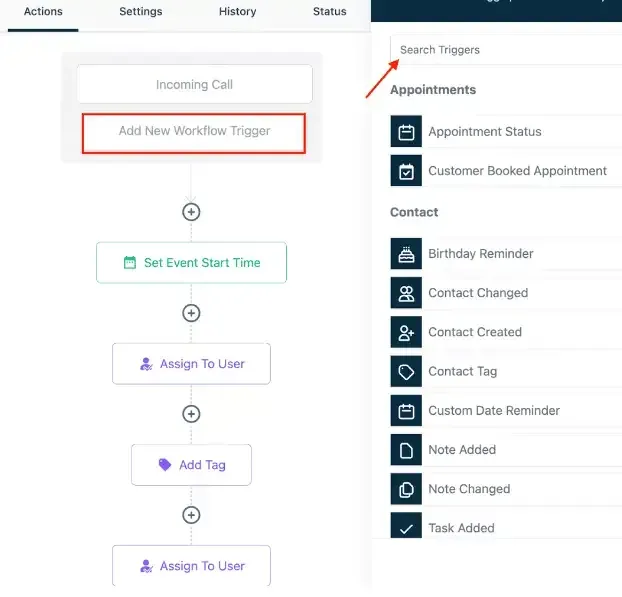Add step above the Add Tag action
This screenshot has height=597, width=622.
[x=191, y=414]
